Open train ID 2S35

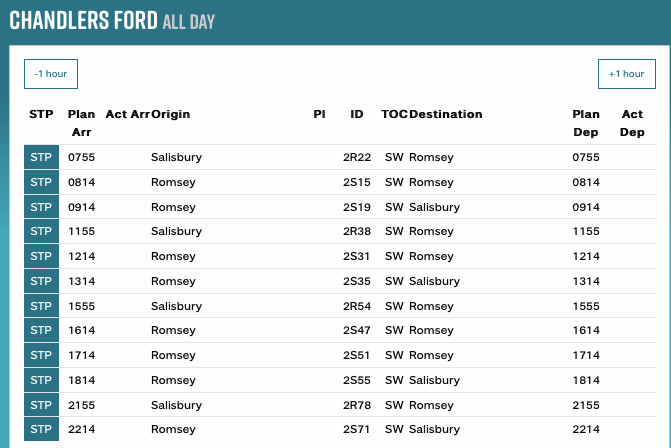357,282
